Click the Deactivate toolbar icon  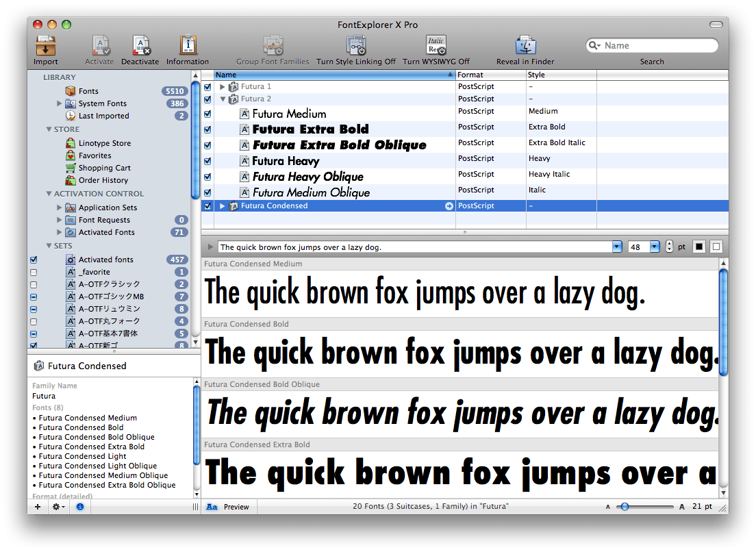140,46
